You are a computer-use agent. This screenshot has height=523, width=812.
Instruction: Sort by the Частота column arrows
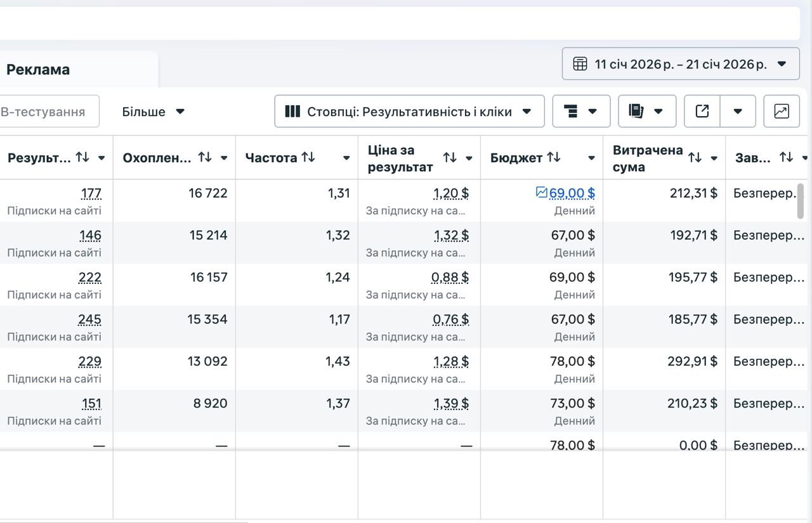[308, 157]
